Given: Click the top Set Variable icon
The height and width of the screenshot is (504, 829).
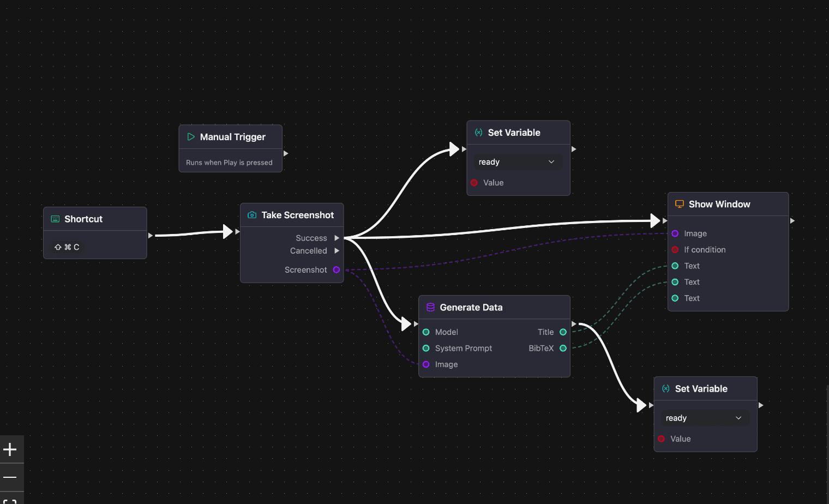Looking at the screenshot, I should tap(479, 133).
